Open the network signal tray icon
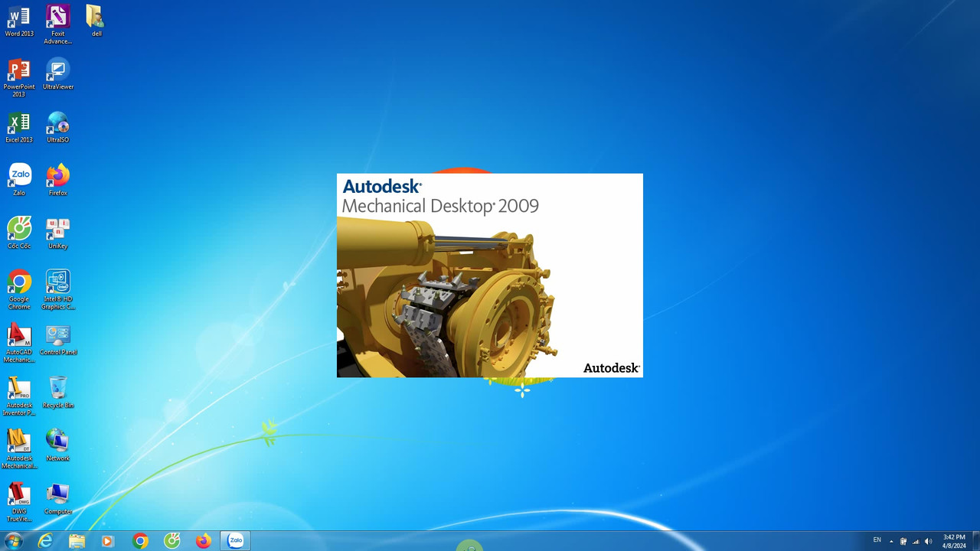This screenshot has height=551, width=980. [x=916, y=541]
